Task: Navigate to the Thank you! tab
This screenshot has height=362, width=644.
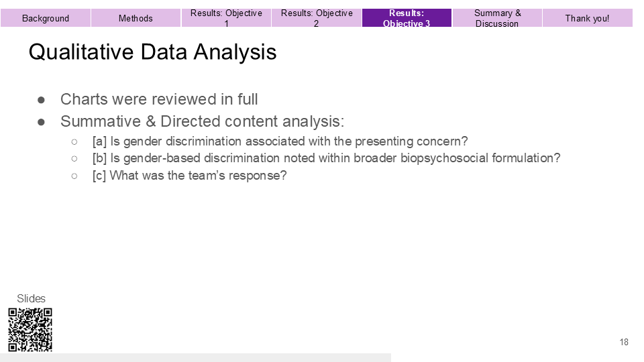Action: pyautogui.click(x=588, y=18)
